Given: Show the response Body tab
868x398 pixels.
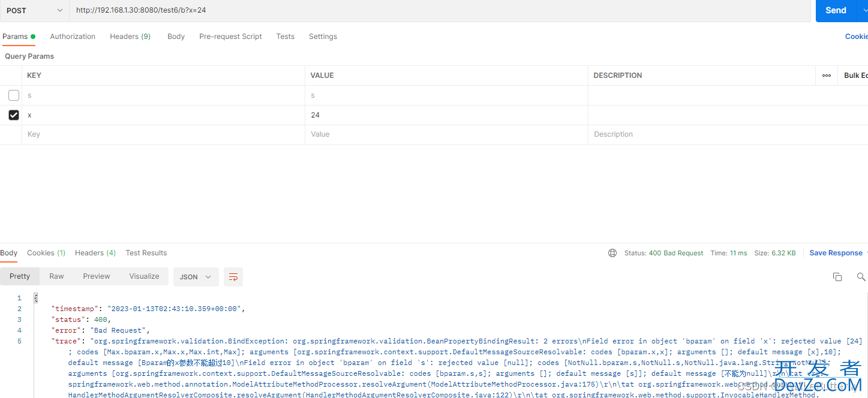Looking at the screenshot, I should point(9,253).
